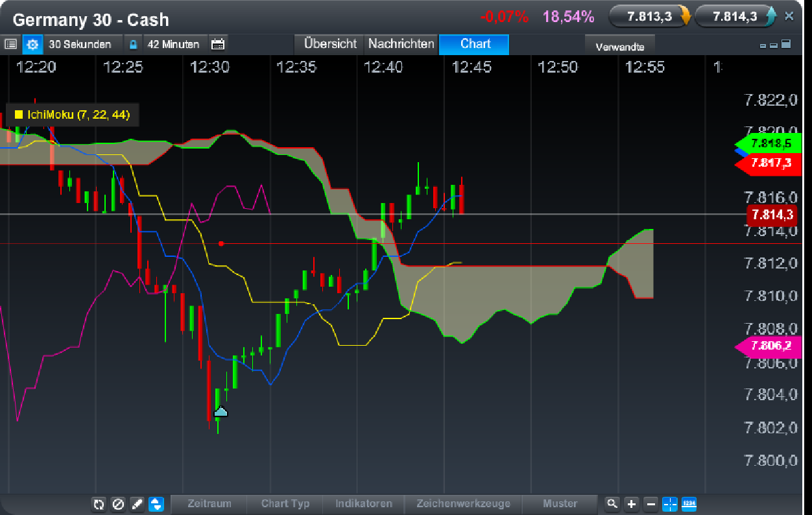The image size is (812, 515).
Task: Click the 12:30 time axis label
Action: 209,67
